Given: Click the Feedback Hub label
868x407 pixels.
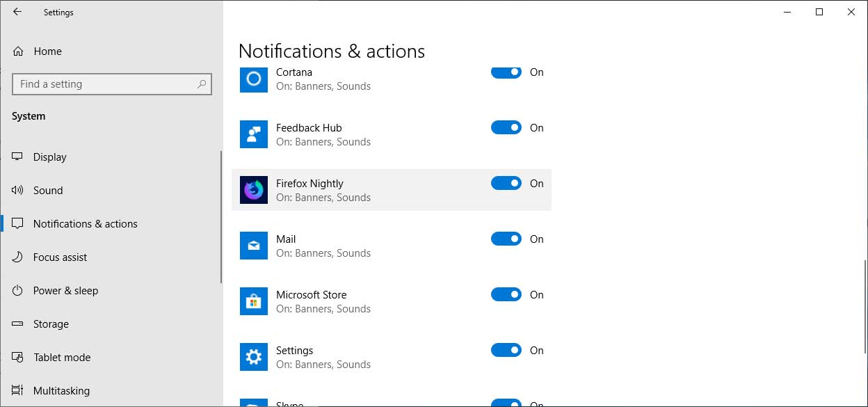Looking at the screenshot, I should 309,128.
